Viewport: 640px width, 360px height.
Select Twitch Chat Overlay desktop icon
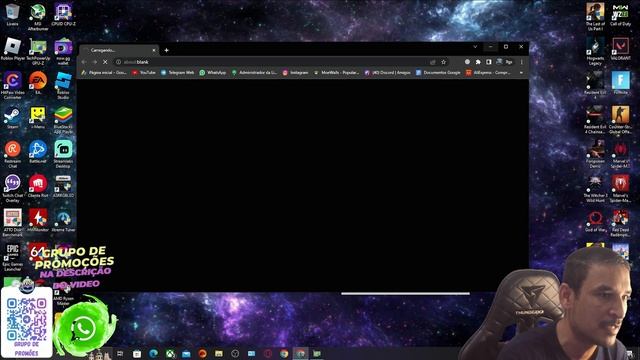13,189
